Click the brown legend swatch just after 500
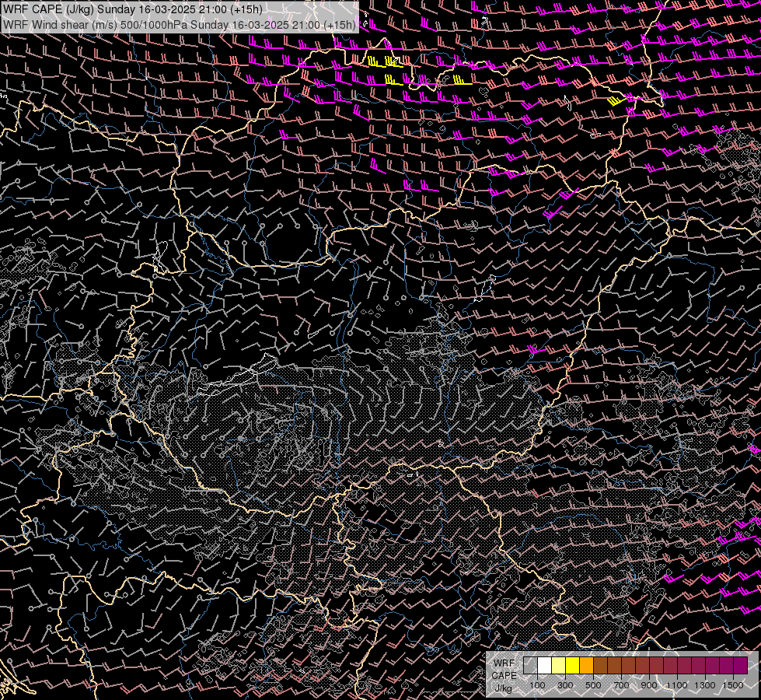This screenshot has height=700, width=761. (x=600, y=666)
